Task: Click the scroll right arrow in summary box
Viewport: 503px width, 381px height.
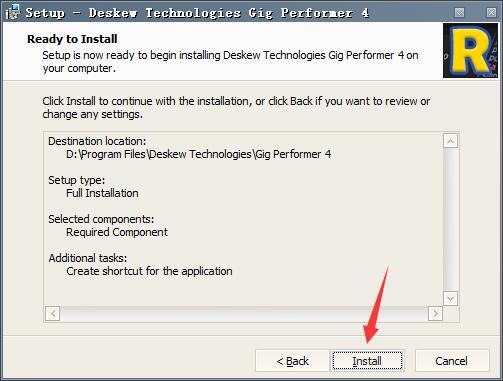Action: pyautogui.click(x=435, y=313)
